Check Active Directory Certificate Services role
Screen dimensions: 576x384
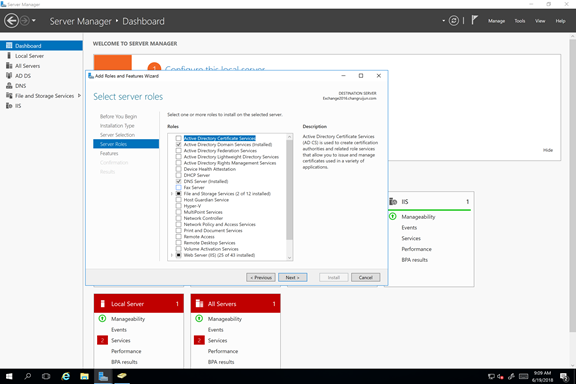tap(179, 138)
